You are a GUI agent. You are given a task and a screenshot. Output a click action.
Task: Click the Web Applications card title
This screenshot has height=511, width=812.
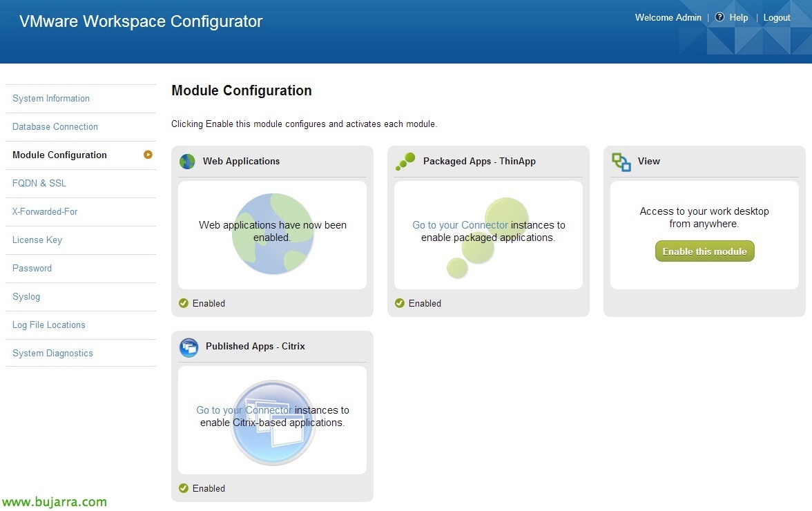pyautogui.click(x=242, y=161)
